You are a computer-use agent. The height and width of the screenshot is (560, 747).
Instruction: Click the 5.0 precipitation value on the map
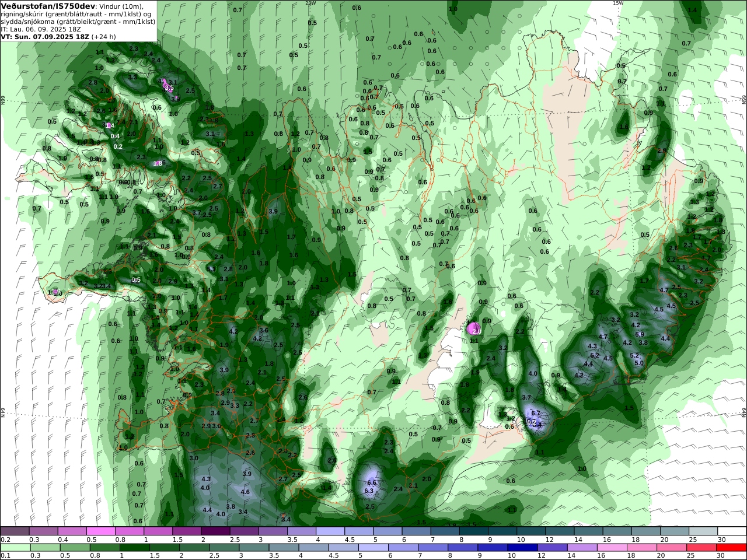638,363
